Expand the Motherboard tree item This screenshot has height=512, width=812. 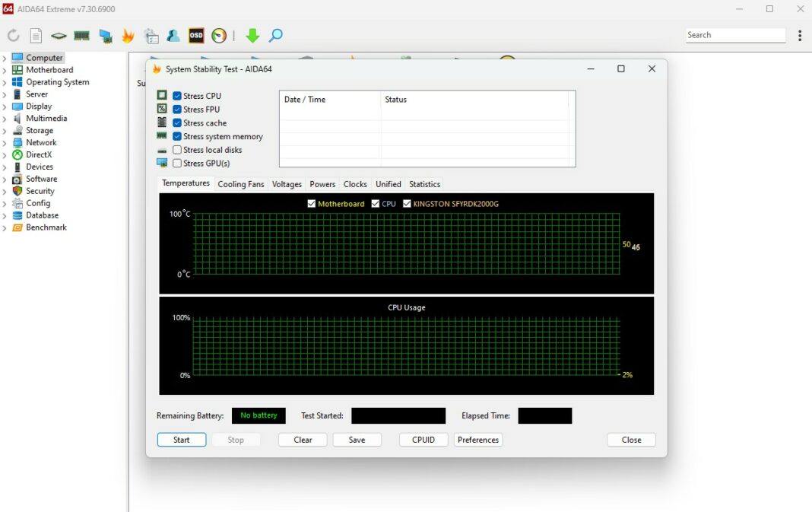[x=6, y=69]
